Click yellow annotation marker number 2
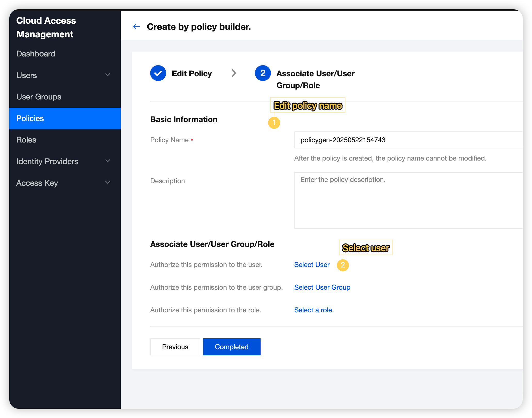 343,265
